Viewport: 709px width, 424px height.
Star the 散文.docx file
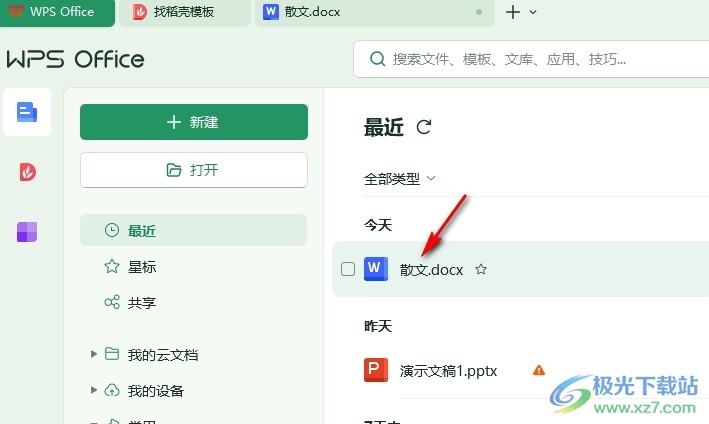click(481, 269)
